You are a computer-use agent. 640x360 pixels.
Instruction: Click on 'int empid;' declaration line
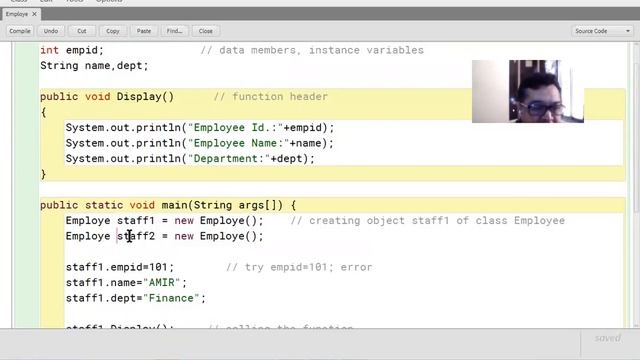(x=72, y=50)
